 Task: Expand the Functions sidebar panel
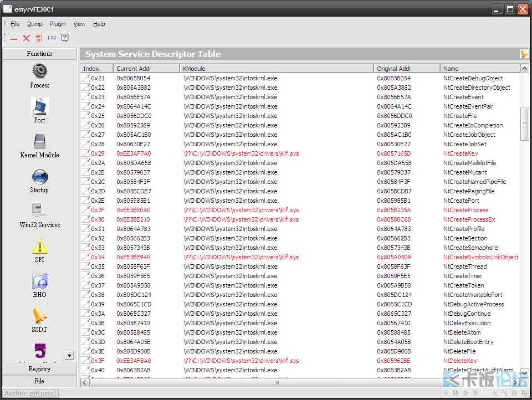40,54
